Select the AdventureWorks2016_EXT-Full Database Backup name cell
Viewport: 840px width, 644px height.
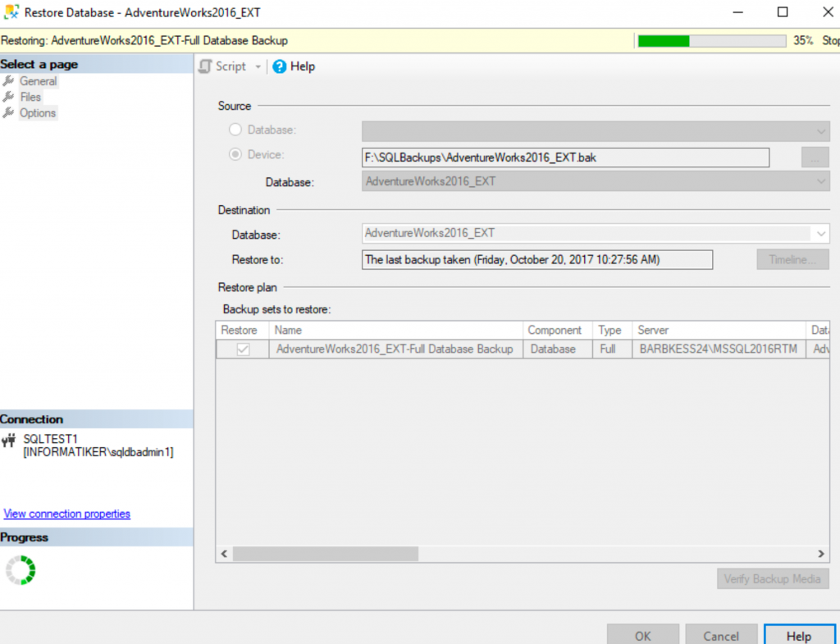click(x=396, y=349)
